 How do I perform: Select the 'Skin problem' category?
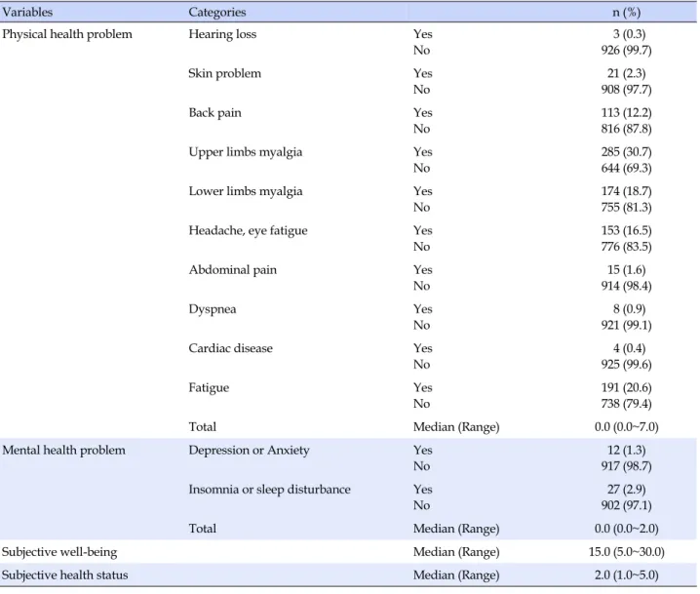[224, 74]
